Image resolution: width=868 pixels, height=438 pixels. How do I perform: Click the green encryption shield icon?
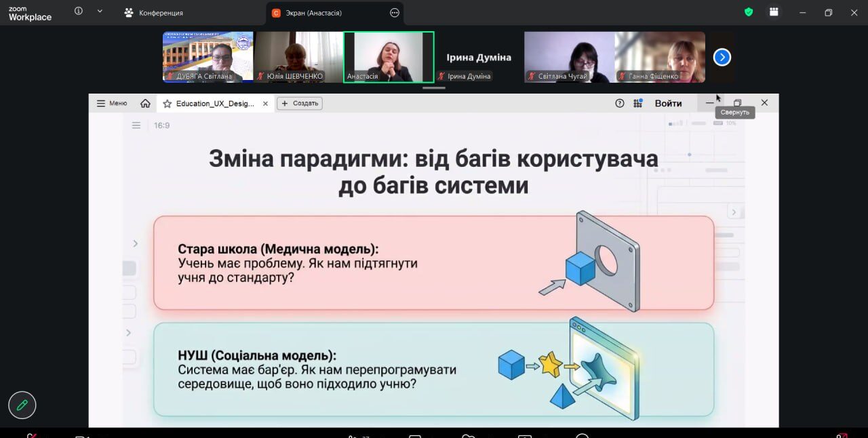pos(749,12)
